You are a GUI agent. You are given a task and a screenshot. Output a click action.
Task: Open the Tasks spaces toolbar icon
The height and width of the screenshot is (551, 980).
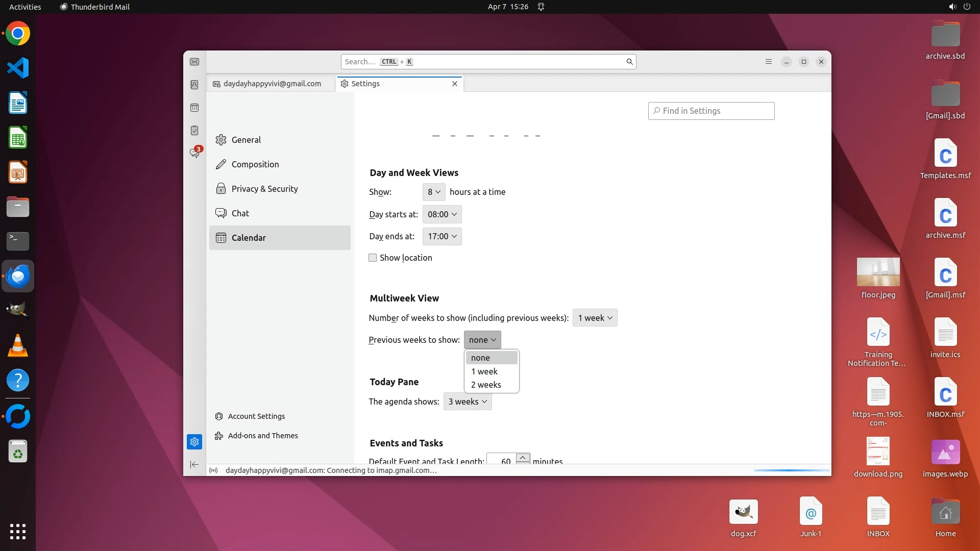tap(194, 131)
